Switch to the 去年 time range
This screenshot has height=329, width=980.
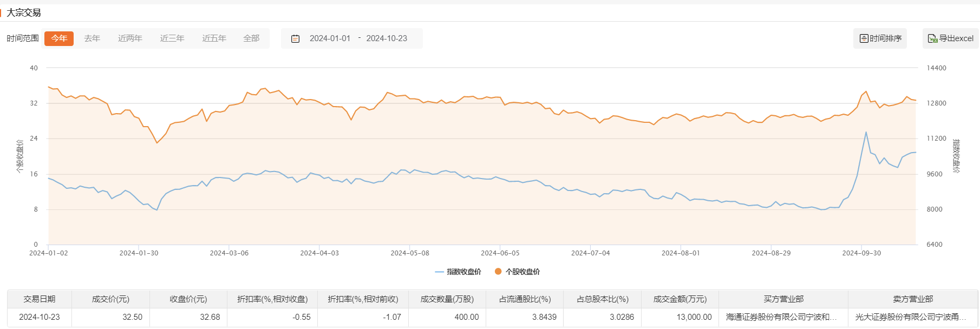pos(92,38)
